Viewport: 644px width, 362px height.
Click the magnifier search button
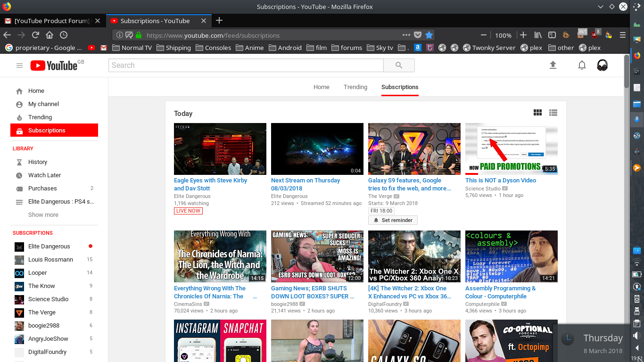399,66
